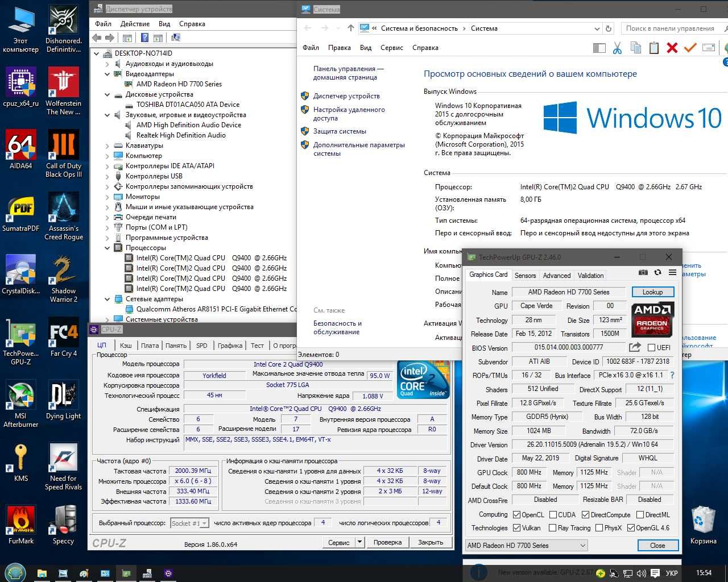Collapse the Процессоры node in Device Manager

(x=107, y=248)
